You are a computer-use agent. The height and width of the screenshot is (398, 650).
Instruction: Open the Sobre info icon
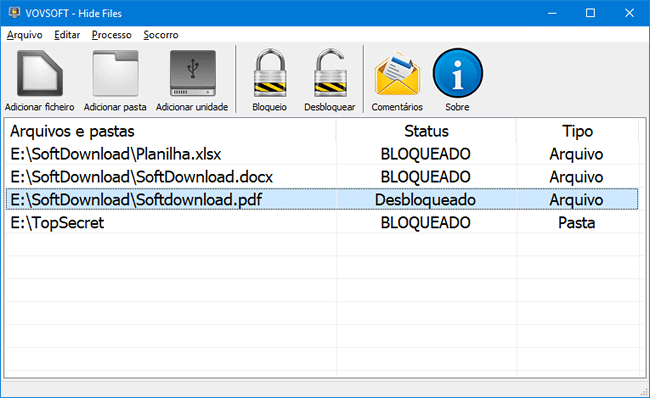coord(458,73)
